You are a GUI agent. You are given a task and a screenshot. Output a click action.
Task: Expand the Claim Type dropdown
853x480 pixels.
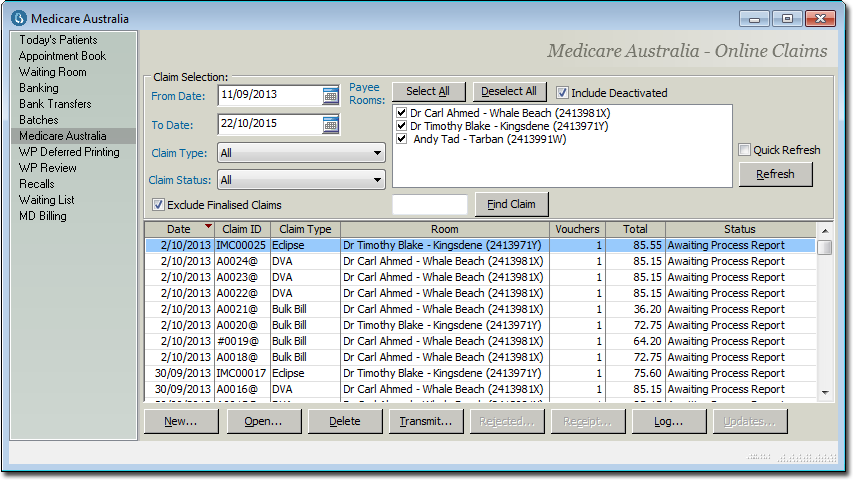point(377,154)
